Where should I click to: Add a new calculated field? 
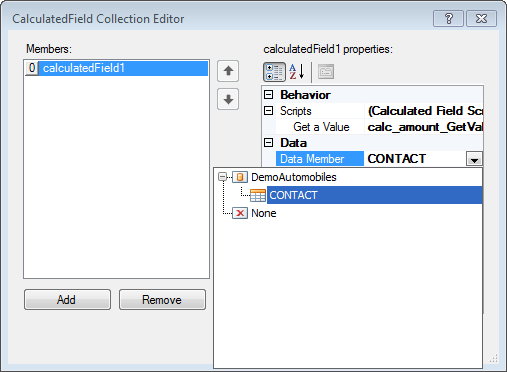click(67, 299)
